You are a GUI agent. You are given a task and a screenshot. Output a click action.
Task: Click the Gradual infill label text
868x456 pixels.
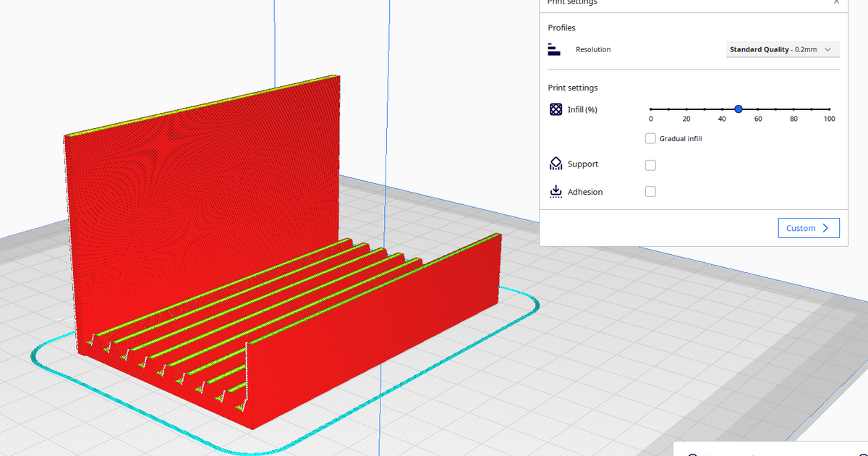(x=680, y=138)
